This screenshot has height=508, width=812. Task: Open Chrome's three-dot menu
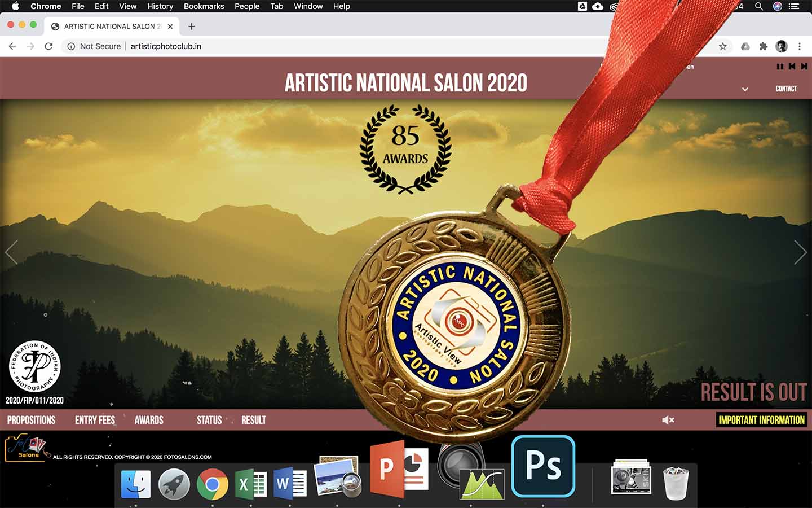(800, 46)
